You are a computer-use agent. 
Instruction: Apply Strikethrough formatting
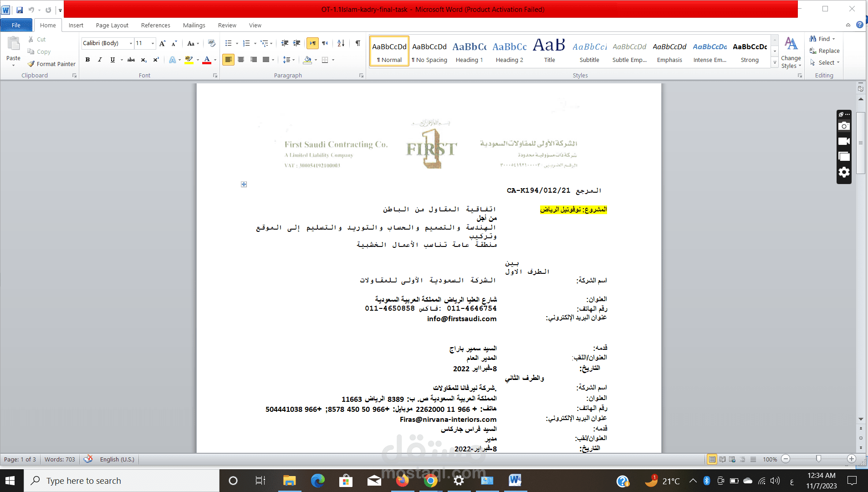[x=131, y=60]
